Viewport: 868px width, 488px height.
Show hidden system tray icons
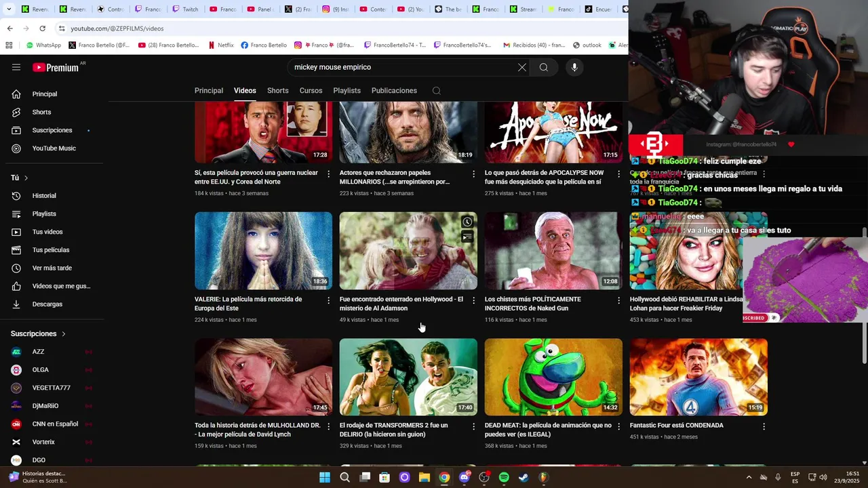pyautogui.click(x=749, y=477)
